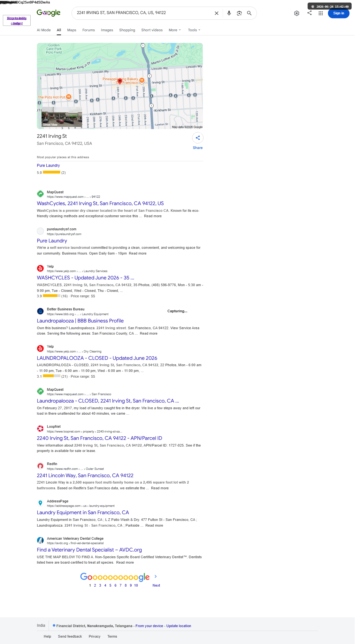Click The Pots Hot Pot restaurant marker
The image size is (359, 644).
click(x=68, y=97)
